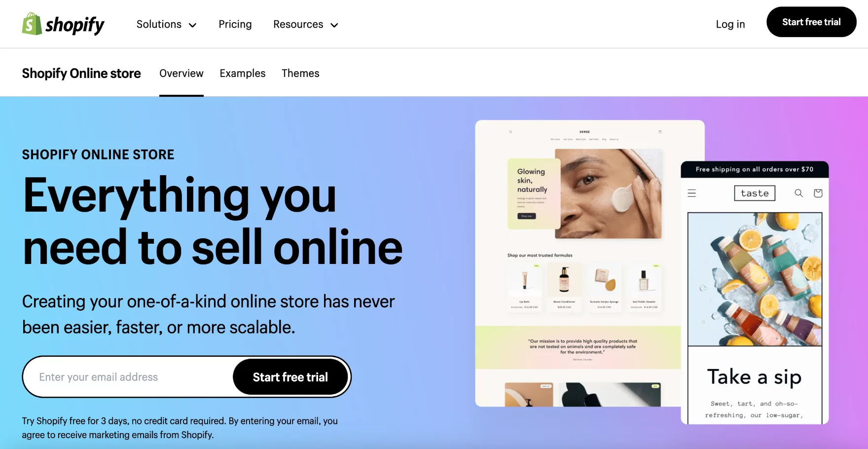Viewport: 868px width, 449px height.
Task: Click the search magnifier in taste mockup
Action: pyautogui.click(x=798, y=193)
